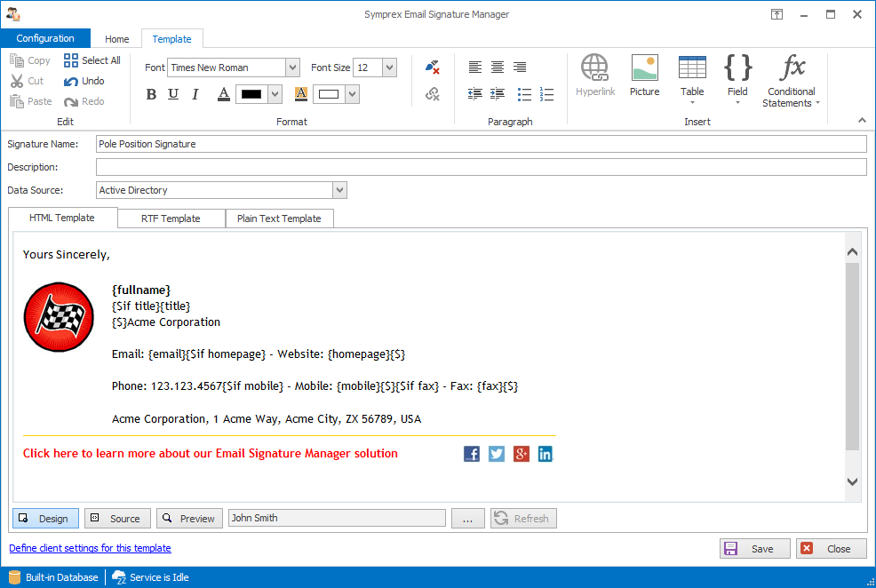Click the Copy icon in Edit group
The image size is (876, 588).
click(17, 60)
